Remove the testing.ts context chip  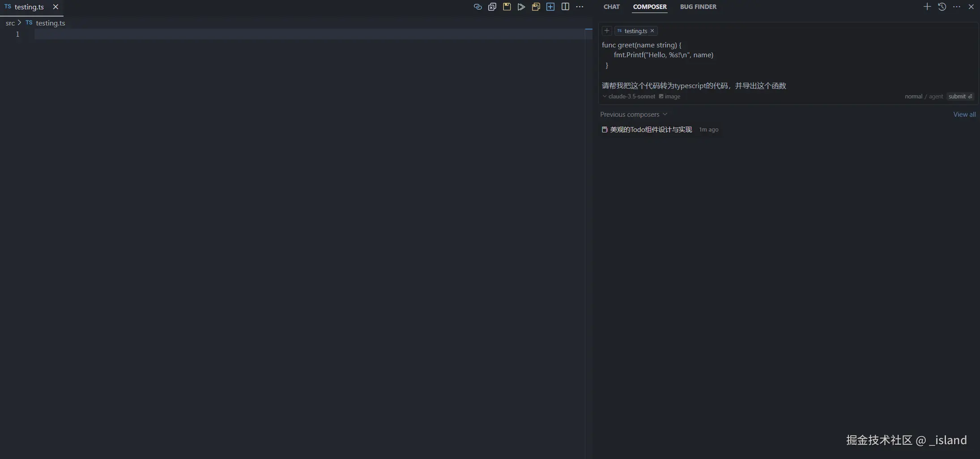coord(652,31)
